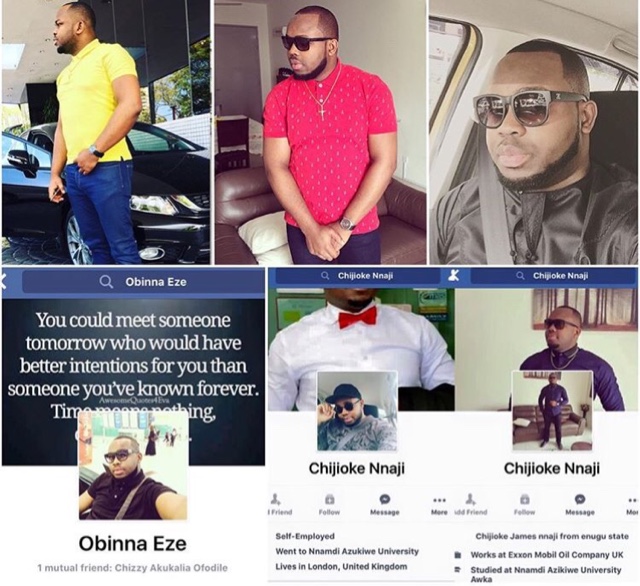Open Obinna Eze profile picture
This screenshot has height=586, width=640.
coord(133,466)
